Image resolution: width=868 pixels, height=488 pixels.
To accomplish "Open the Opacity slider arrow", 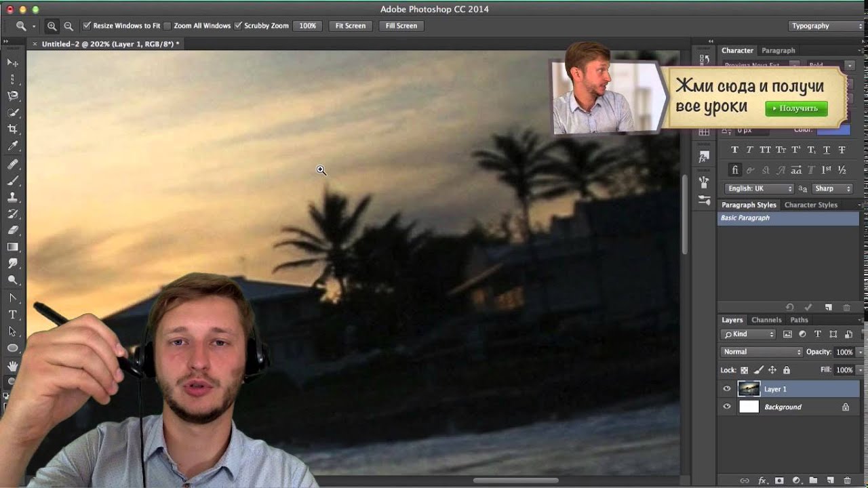I will pyautogui.click(x=861, y=352).
